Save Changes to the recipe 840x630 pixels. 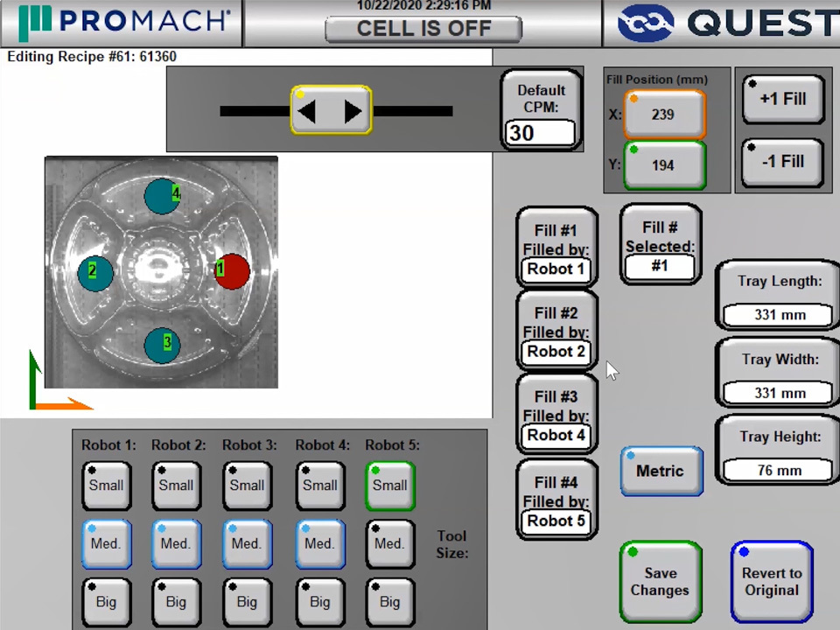(660, 582)
